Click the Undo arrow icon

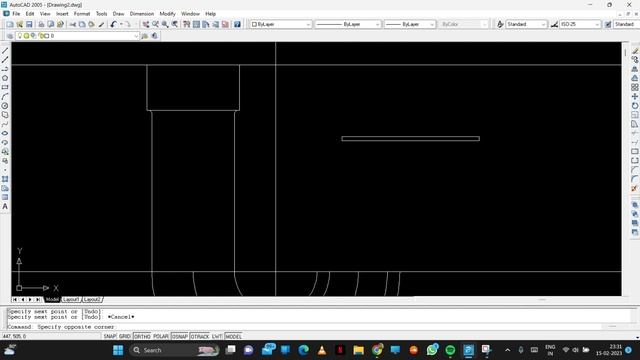click(x=113, y=24)
